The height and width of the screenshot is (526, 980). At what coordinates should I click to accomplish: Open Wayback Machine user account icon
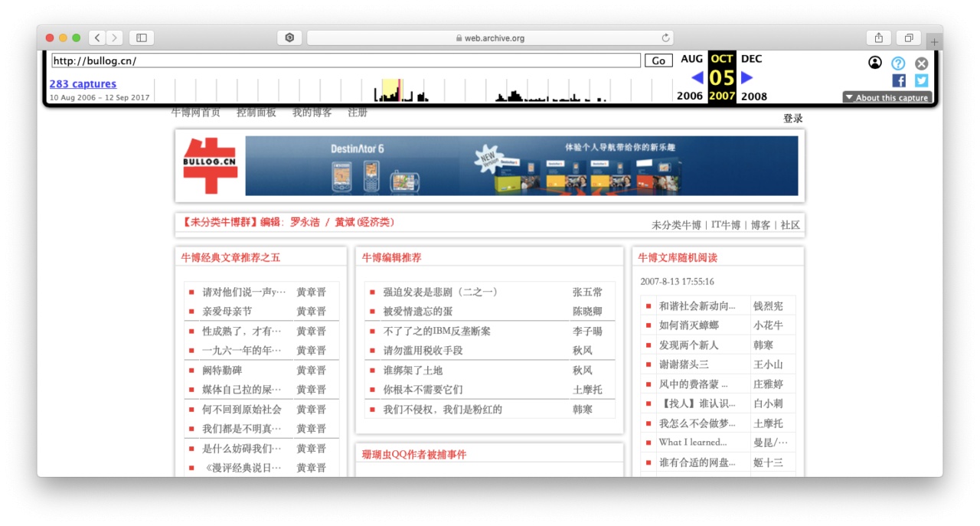pyautogui.click(x=875, y=63)
